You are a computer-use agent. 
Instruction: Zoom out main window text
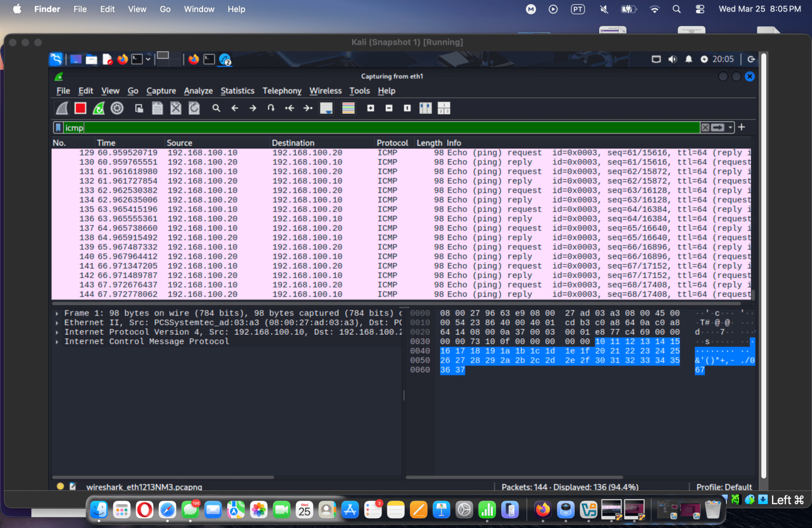(x=389, y=109)
